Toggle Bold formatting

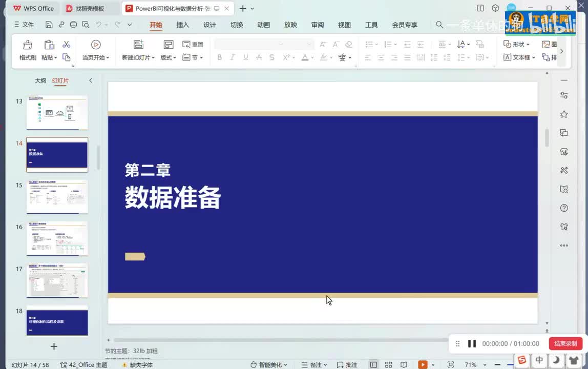coord(219,57)
